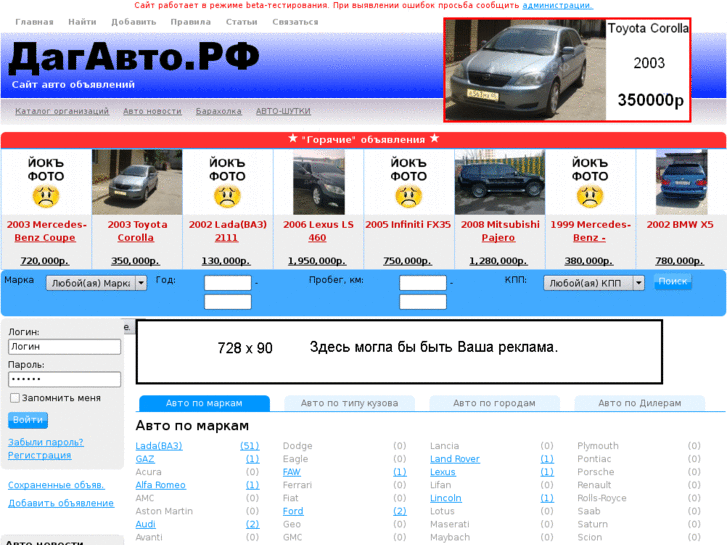Click the Войти login button
This screenshot has width=727, height=545.
[28, 420]
